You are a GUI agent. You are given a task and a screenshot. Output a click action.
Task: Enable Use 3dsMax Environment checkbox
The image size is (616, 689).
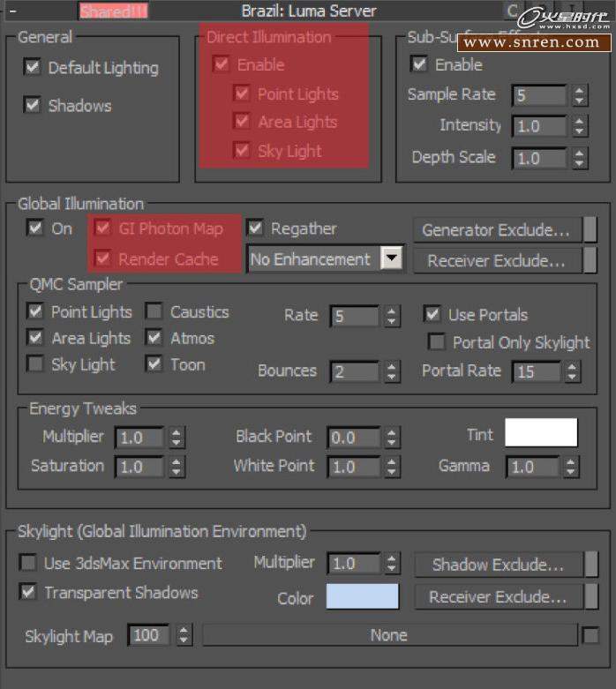(x=28, y=563)
